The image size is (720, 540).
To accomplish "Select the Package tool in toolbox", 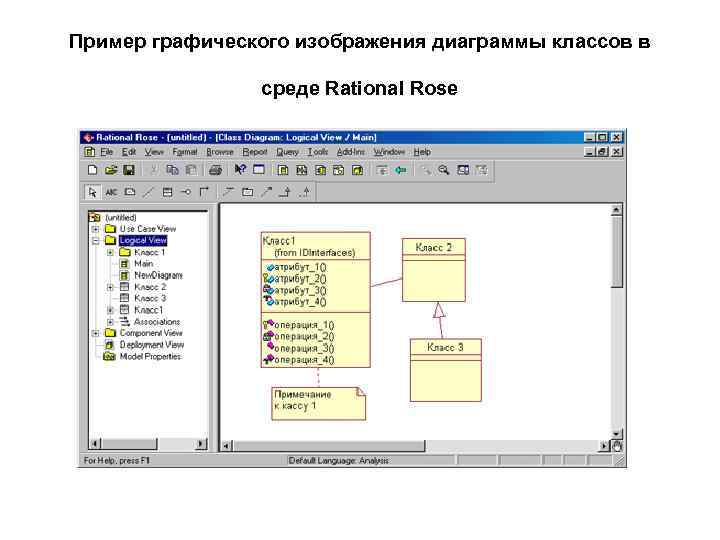I will point(248,192).
